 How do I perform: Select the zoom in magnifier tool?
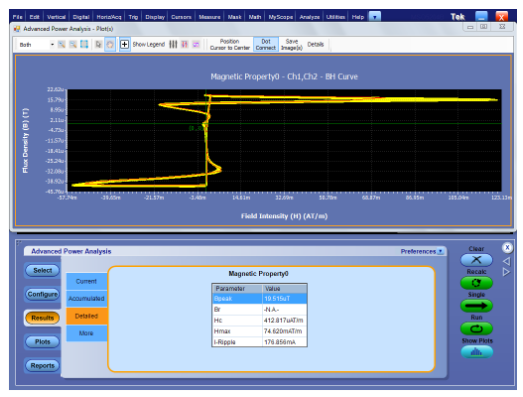tap(62, 44)
